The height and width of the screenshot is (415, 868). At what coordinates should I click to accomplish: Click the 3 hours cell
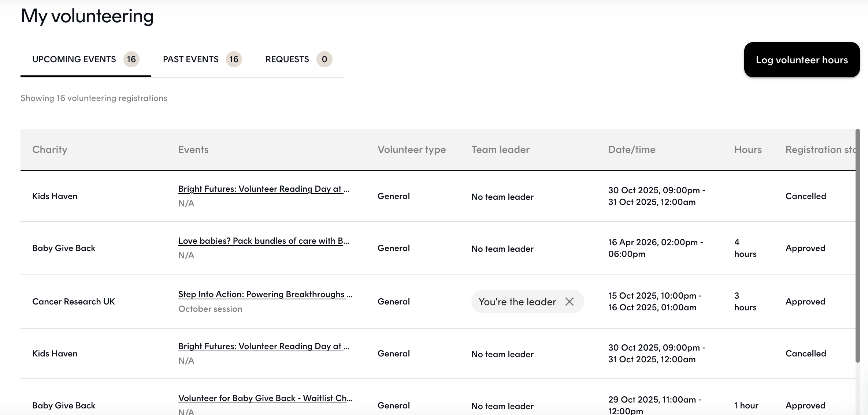point(745,302)
